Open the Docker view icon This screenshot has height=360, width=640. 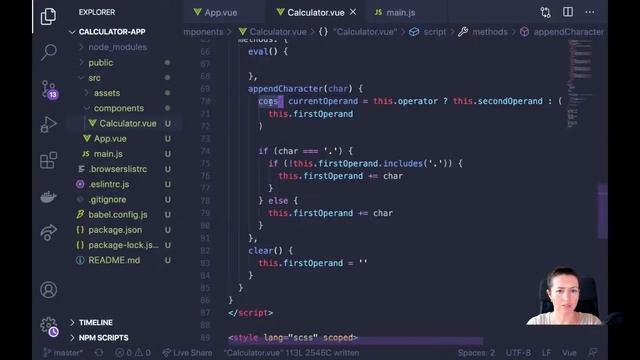pos(48,197)
